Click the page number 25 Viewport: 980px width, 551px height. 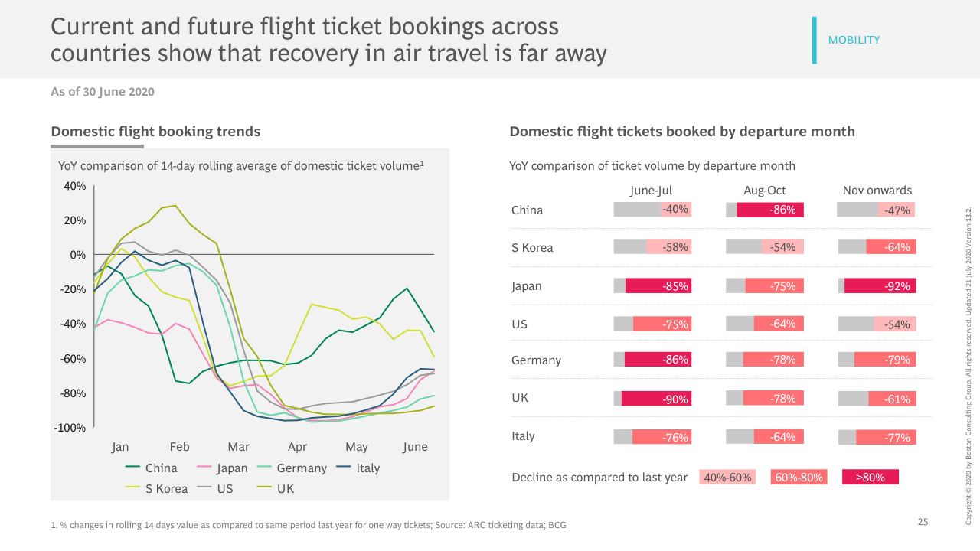[923, 522]
